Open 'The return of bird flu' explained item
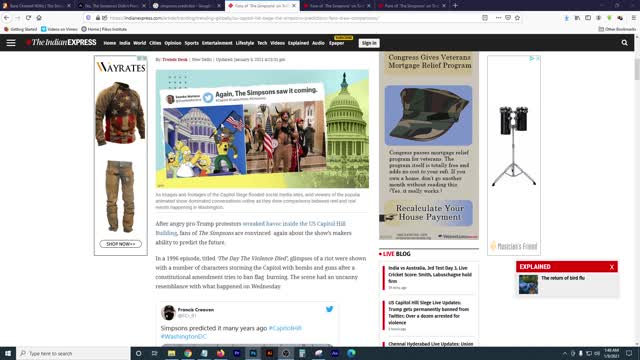The image size is (640, 360). 563,278
